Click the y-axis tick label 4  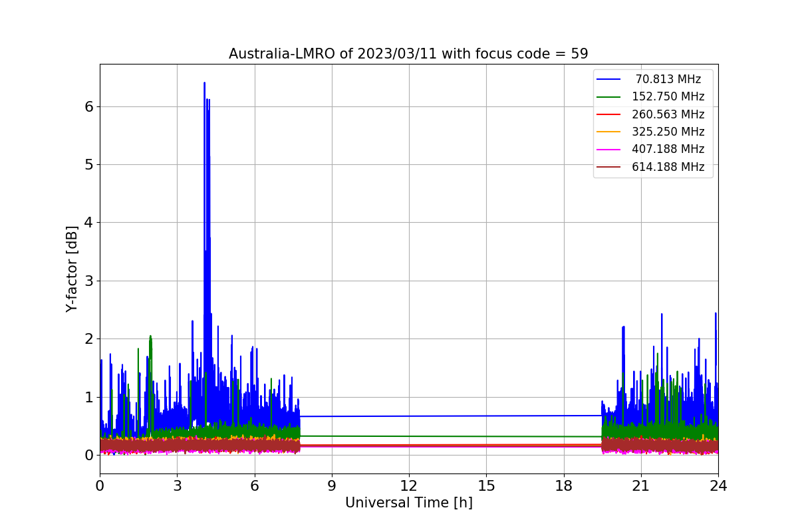coord(88,222)
